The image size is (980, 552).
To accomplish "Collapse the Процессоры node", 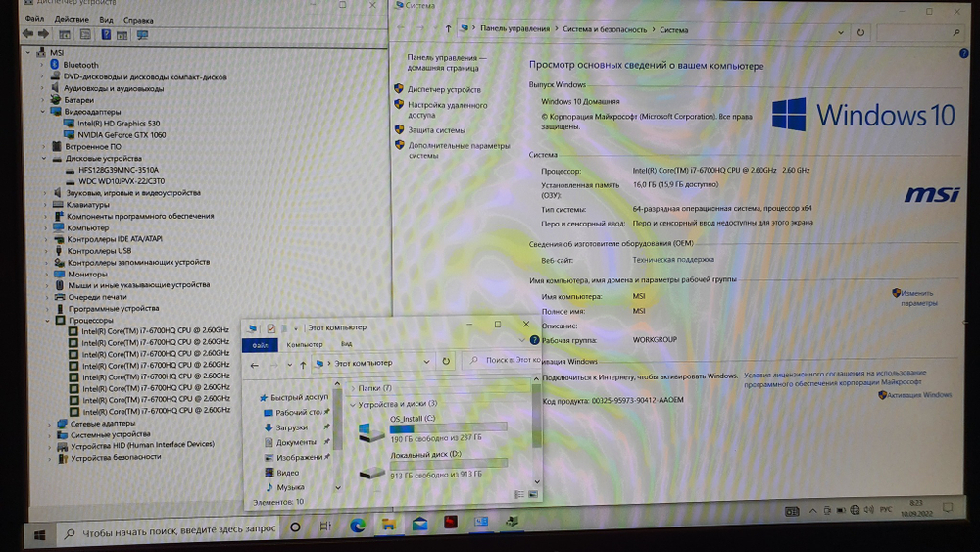I will tap(47, 320).
